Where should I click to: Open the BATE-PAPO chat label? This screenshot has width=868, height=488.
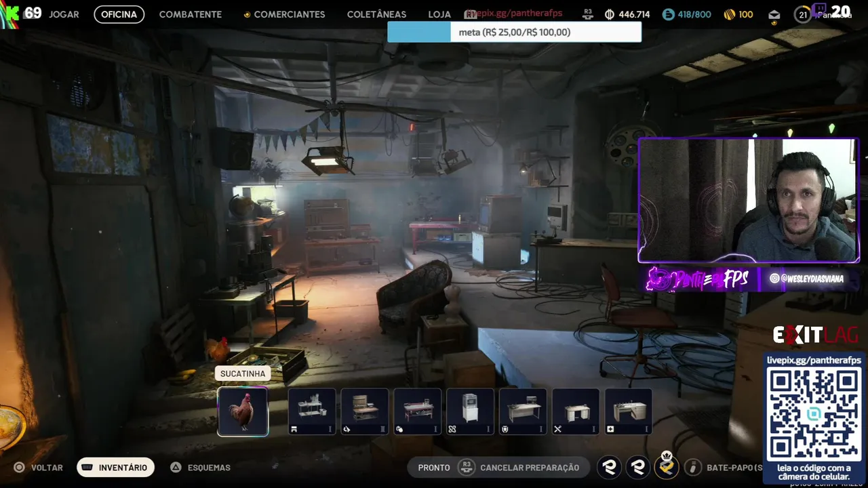pos(734,468)
